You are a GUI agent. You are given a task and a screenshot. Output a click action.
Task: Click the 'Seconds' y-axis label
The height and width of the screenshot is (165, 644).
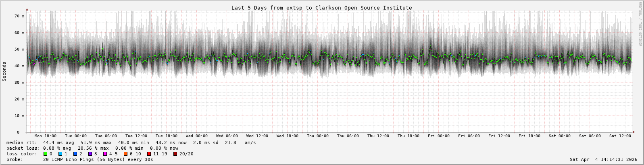(x=4, y=71)
